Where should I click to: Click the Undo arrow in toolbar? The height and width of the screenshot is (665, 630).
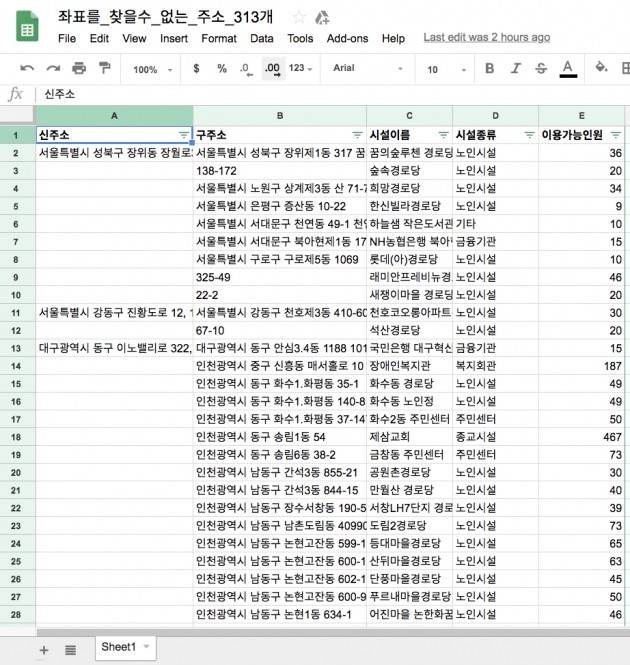27,69
